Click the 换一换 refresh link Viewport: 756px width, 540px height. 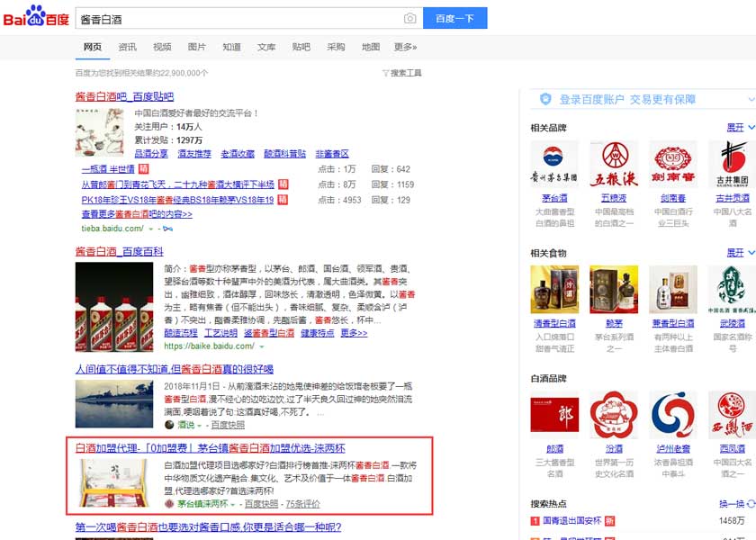point(732,504)
